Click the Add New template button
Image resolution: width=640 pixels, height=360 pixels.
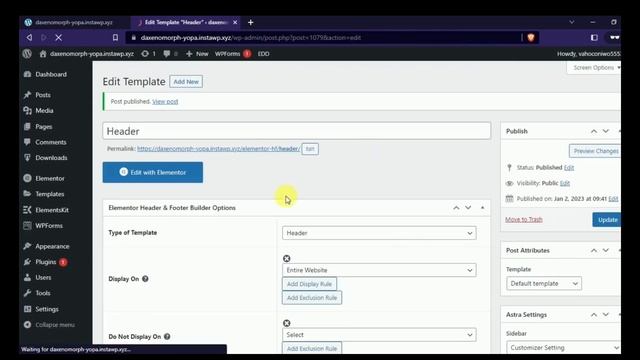point(186,82)
